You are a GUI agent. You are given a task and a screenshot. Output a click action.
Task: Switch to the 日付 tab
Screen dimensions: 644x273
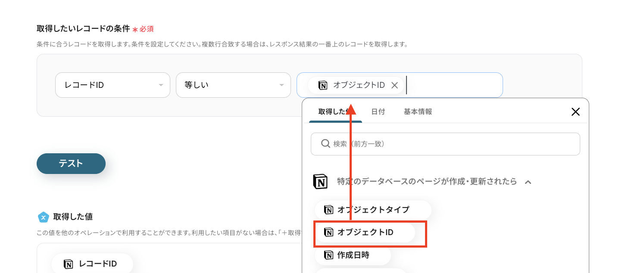pos(378,112)
